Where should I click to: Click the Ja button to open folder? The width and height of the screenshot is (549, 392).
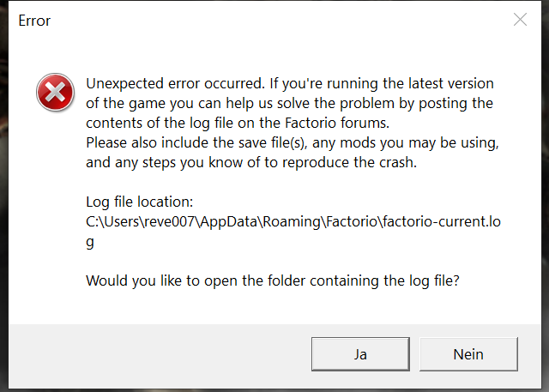pyautogui.click(x=359, y=353)
